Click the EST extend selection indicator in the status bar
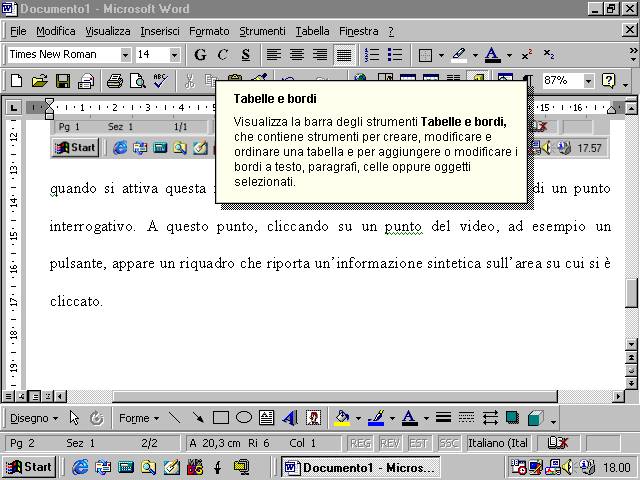The width and height of the screenshot is (640, 480). (419, 443)
